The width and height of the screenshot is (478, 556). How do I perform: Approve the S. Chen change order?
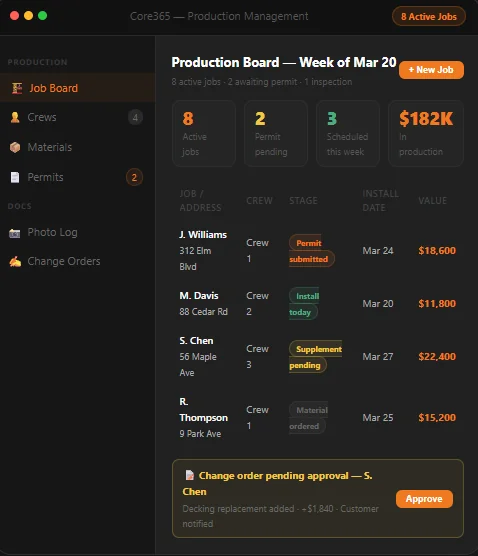pos(424,499)
